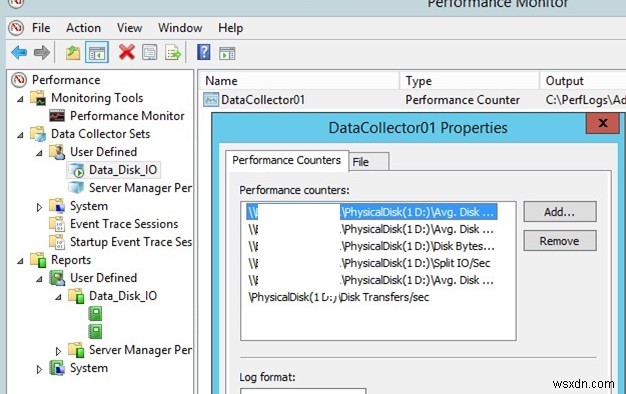
Task: Switch to the File tab in Properties dialog
Action: click(x=368, y=162)
